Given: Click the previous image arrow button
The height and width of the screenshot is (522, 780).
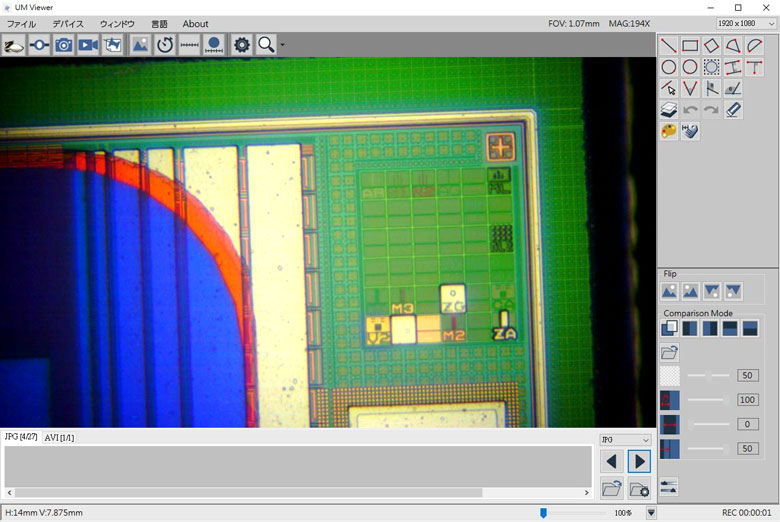Looking at the screenshot, I should pyautogui.click(x=612, y=461).
